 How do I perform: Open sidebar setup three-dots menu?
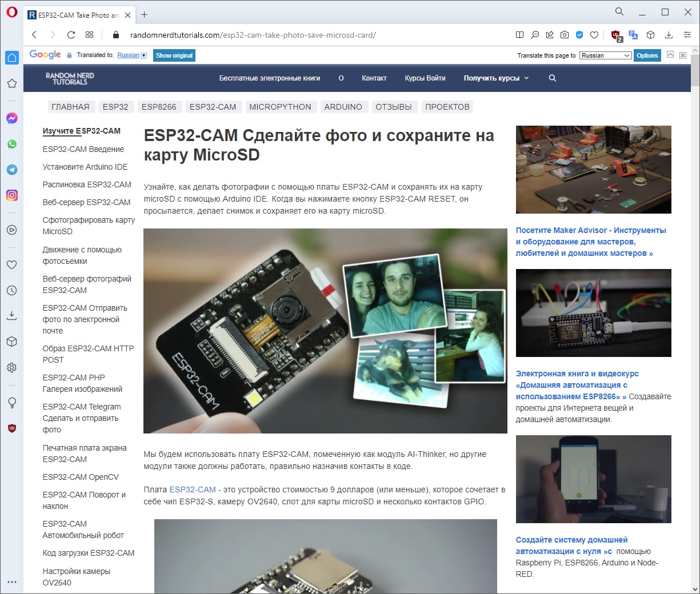click(11, 582)
